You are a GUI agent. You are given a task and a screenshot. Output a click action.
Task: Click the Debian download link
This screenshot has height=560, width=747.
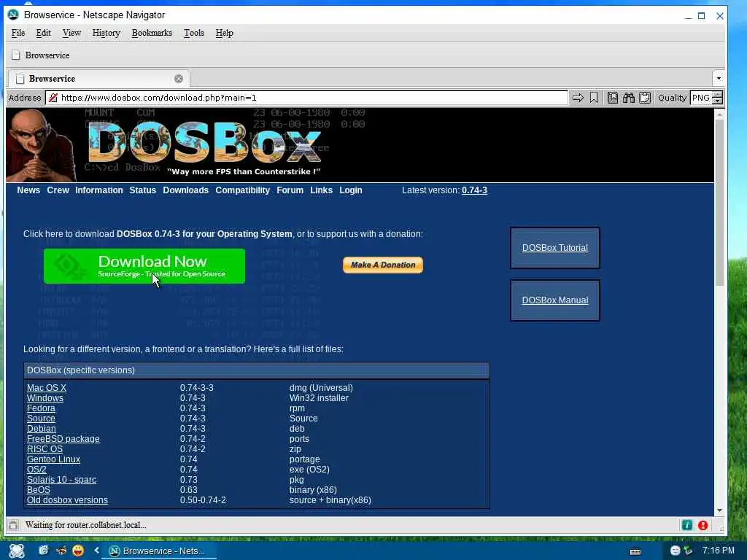(x=42, y=429)
